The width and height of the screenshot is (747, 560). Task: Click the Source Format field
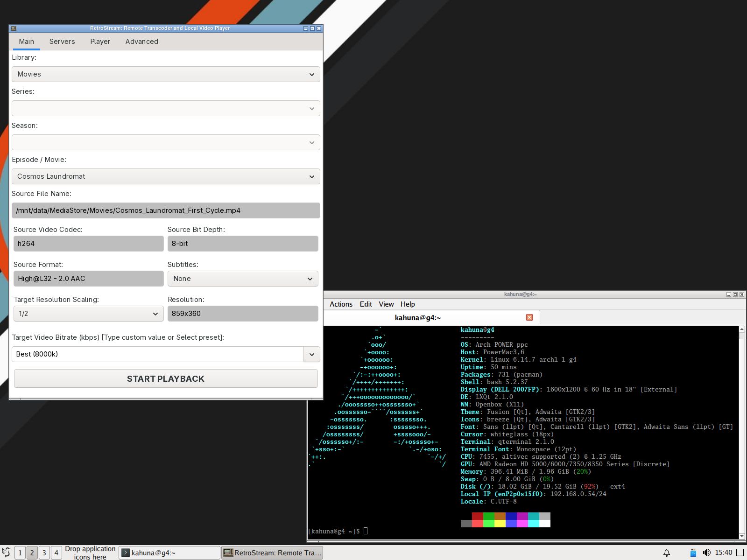(89, 279)
